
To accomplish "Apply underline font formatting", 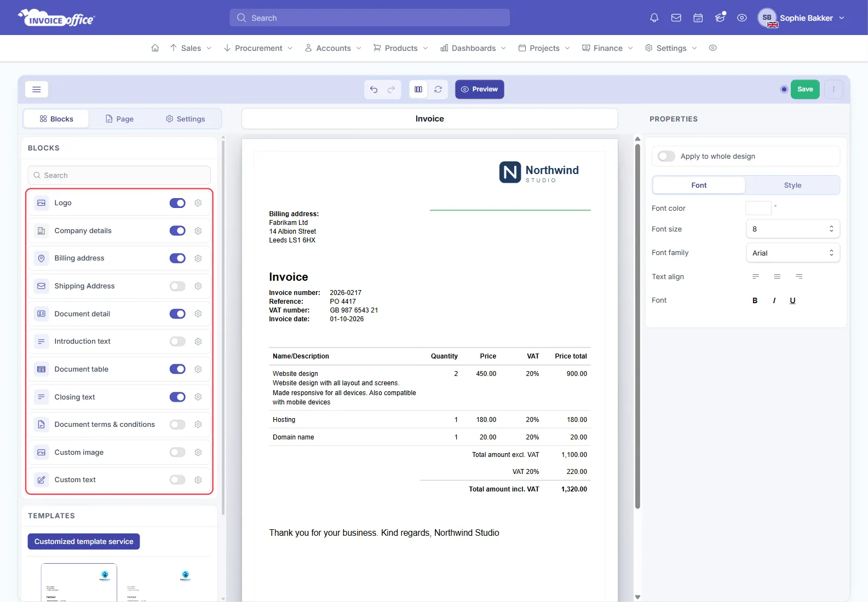I will 792,300.
